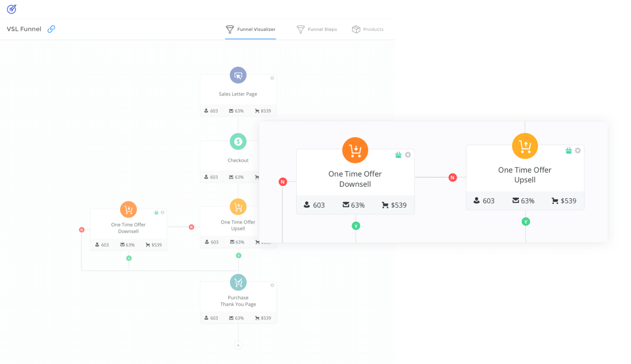Click 603 visitors on enlarged Upsell card
Viewport: 631px width, 364px height.
[x=484, y=201]
